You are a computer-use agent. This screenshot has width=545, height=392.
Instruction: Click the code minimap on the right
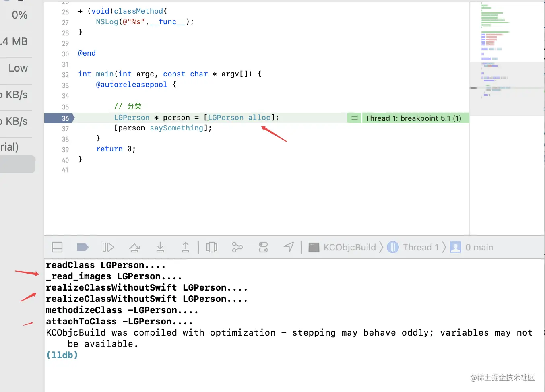pos(507,118)
